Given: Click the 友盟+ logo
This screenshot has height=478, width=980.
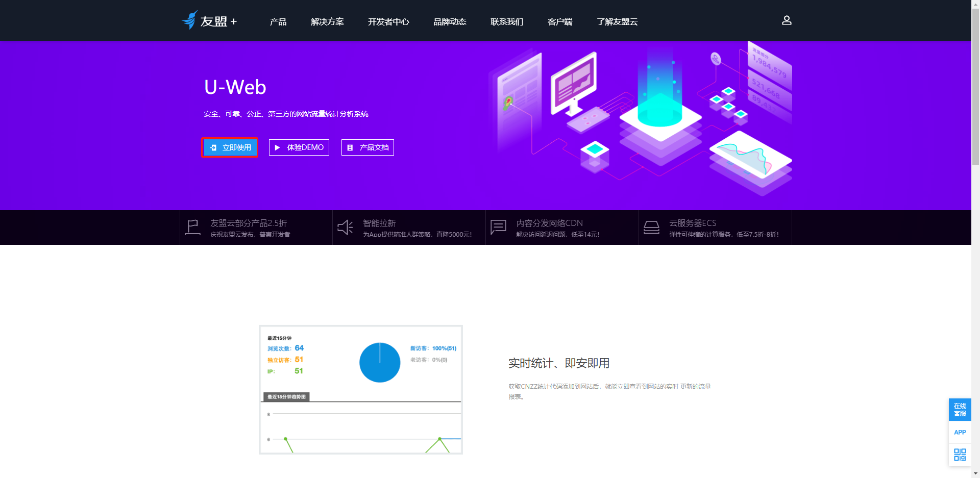Looking at the screenshot, I should coord(209,20).
